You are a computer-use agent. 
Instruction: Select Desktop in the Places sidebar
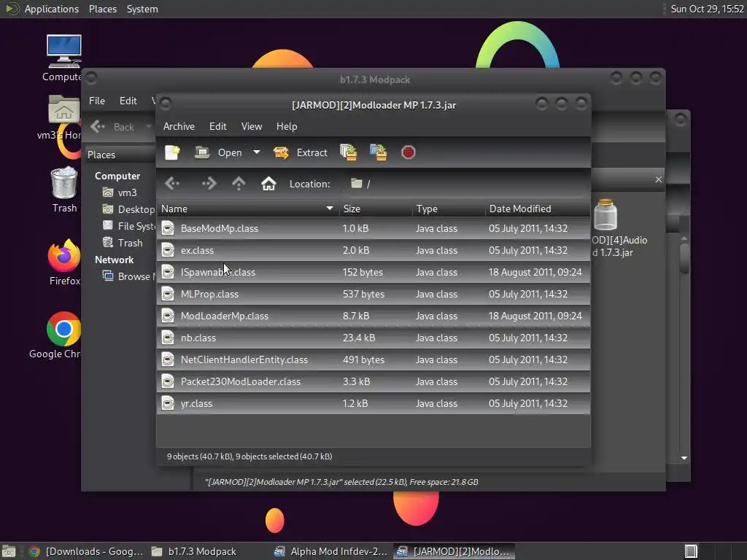coord(128,209)
